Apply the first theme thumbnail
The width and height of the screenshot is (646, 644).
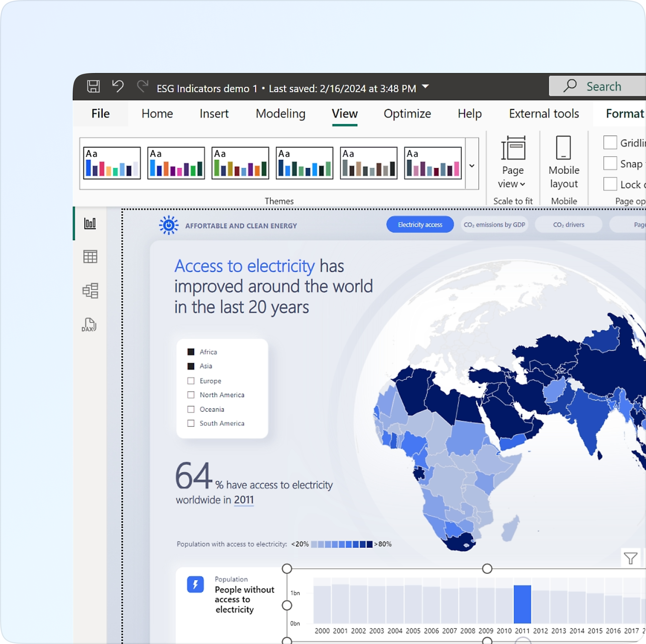click(x=112, y=163)
